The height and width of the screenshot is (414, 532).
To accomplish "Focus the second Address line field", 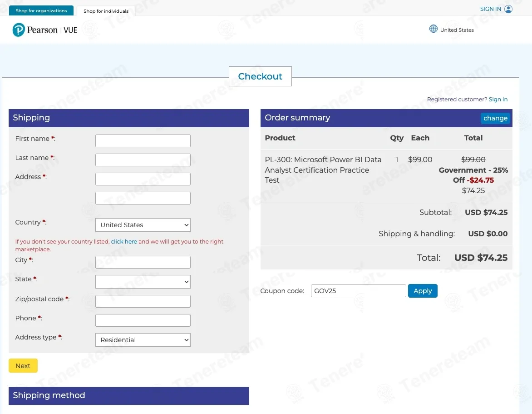I will [143, 198].
